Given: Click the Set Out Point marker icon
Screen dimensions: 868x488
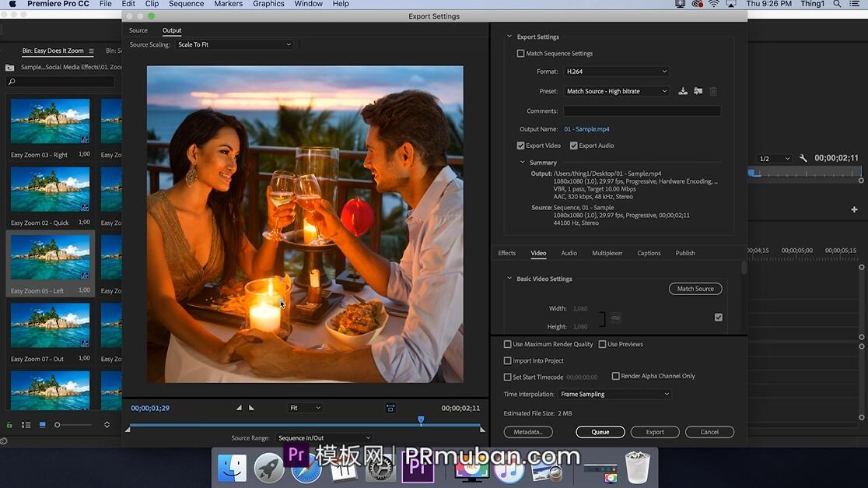Looking at the screenshot, I should [251, 408].
